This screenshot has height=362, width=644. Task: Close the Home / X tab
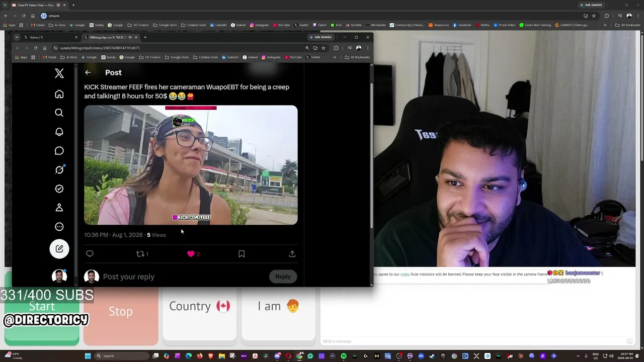point(76,37)
